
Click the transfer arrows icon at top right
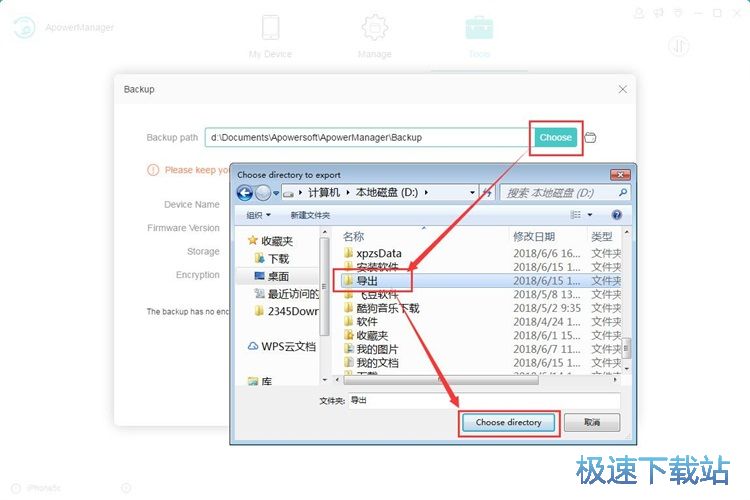click(678, 46)
